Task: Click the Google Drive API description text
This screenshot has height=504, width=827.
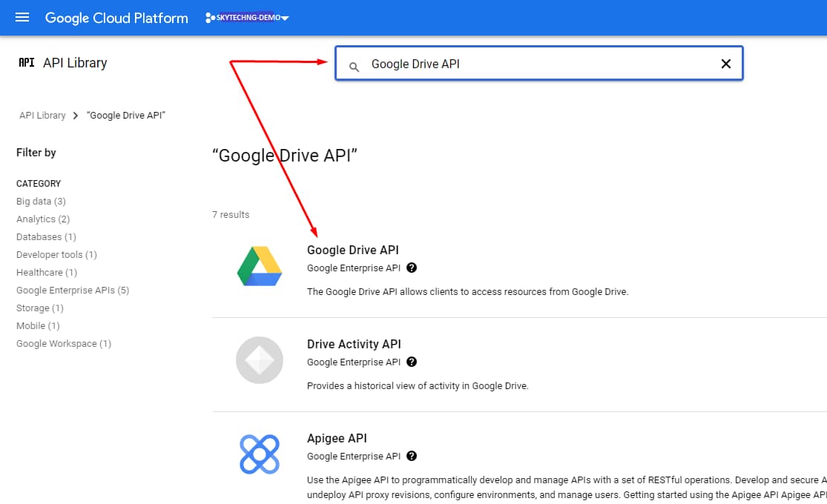Action: pyautogui.click(x=468, y=292)
